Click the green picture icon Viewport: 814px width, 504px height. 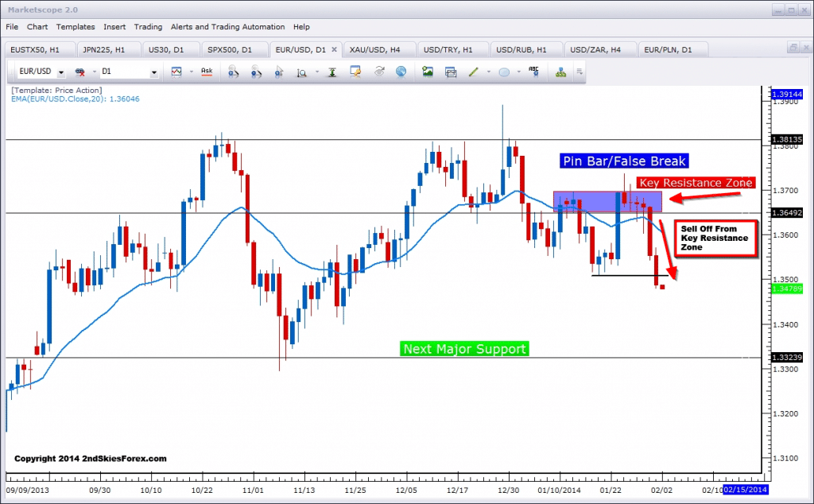[x=427, y=72]
